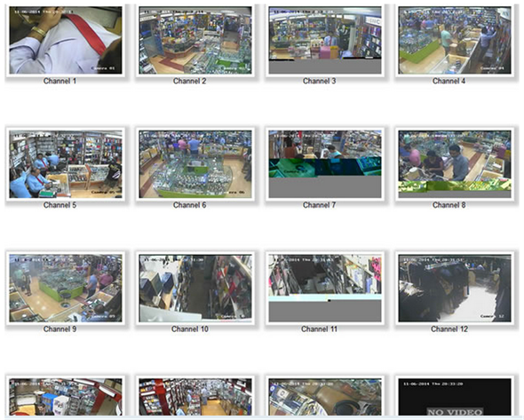The width and height of the screenshot is (524, 420).
Task: Click the 'Channel 12' label
Action: 449,329
